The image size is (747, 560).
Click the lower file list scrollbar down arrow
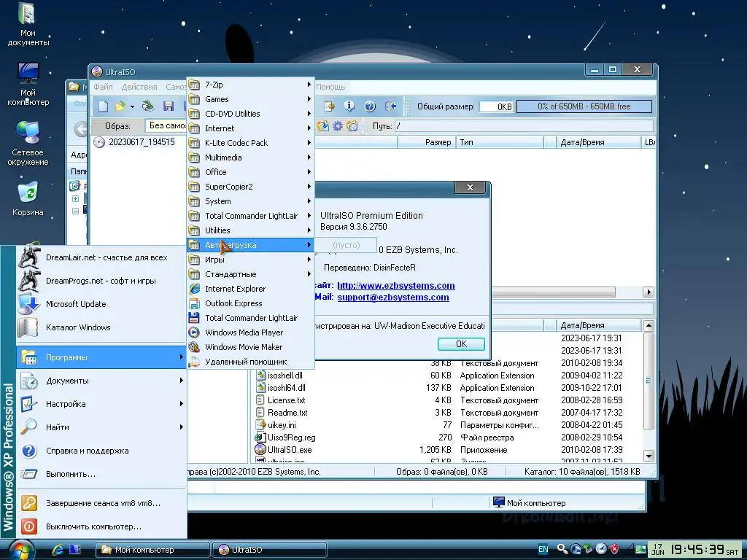pyautogui.click(x=649, y=456)
